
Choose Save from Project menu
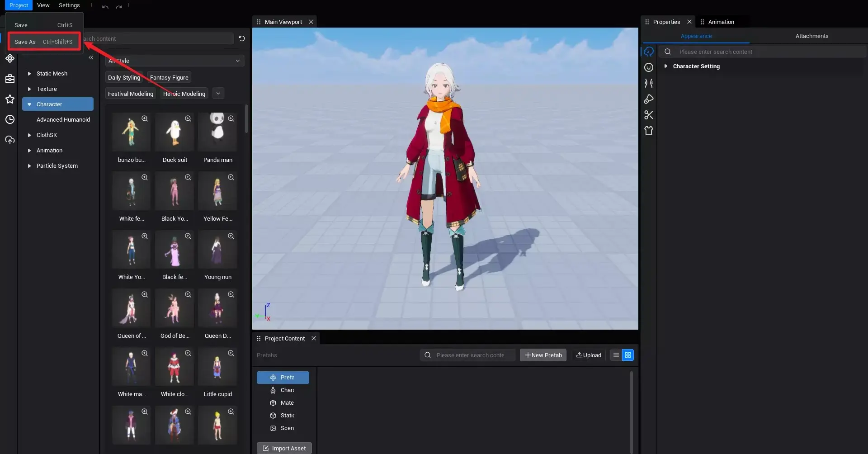[43, 25]
